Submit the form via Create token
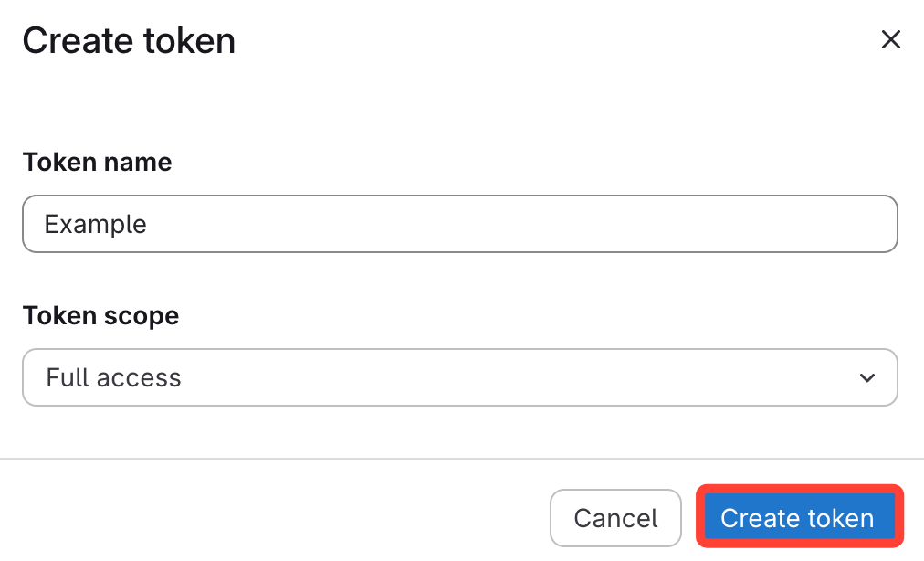924x561 pixels. pos(799,517)
